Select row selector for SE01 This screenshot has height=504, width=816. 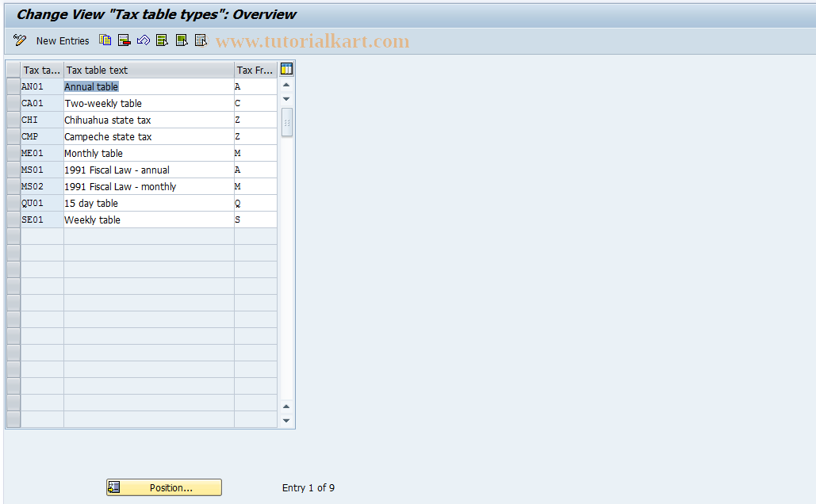(x=13, y=220)
